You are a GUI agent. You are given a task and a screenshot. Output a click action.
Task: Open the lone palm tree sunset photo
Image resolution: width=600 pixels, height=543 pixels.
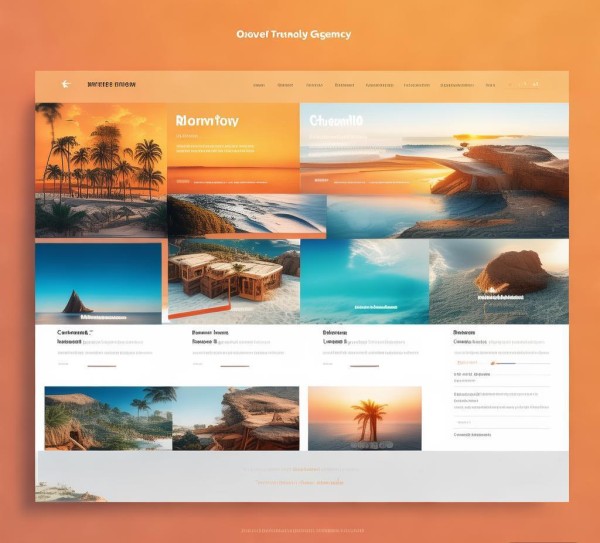click(364, 418)
